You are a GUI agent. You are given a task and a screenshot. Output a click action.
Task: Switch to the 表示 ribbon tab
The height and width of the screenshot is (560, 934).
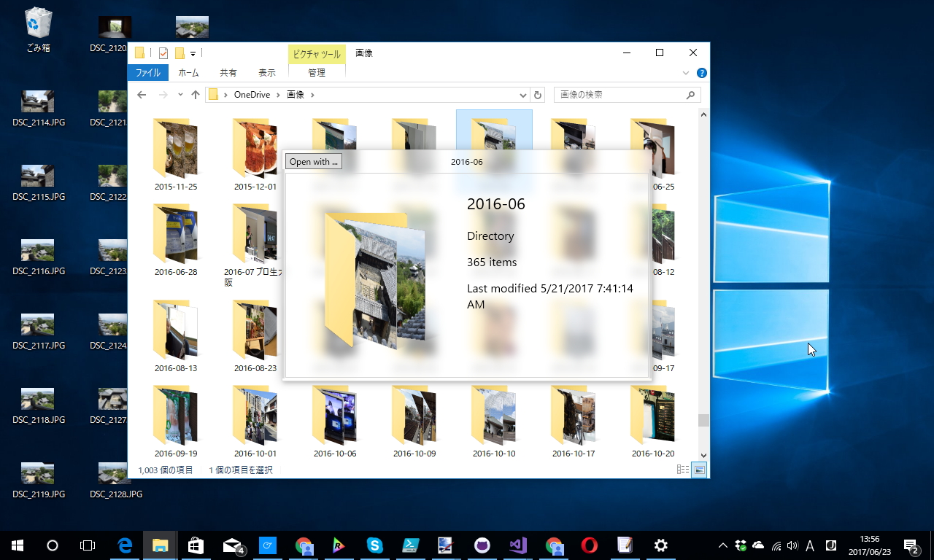[267, 73]
